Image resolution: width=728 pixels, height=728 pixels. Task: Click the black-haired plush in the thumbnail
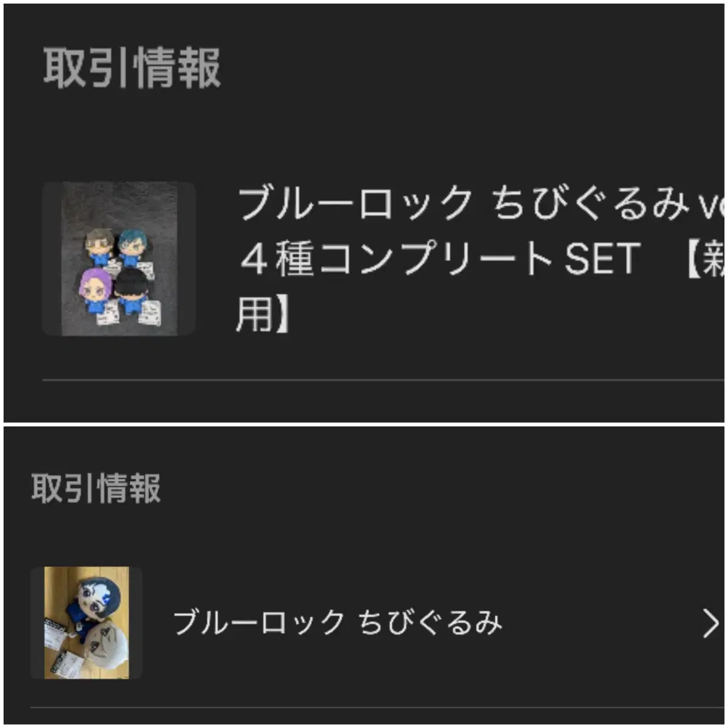[x=130, y=291]
